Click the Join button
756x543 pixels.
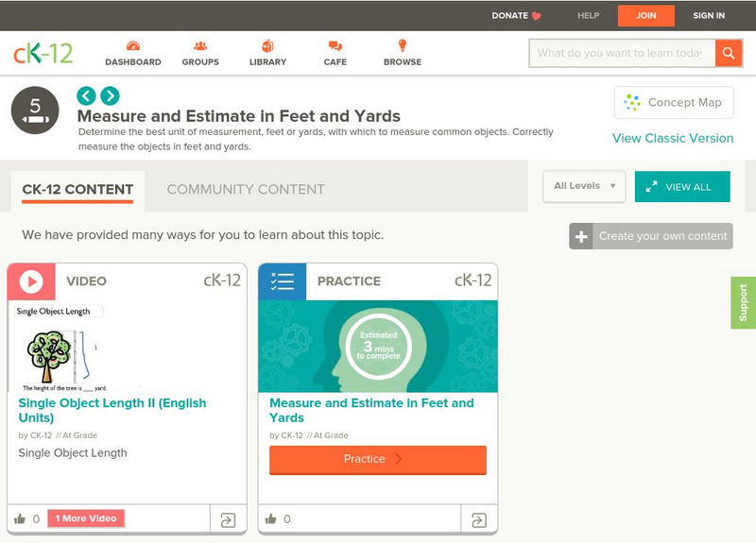pyautogui.click(x=646, y=16)
